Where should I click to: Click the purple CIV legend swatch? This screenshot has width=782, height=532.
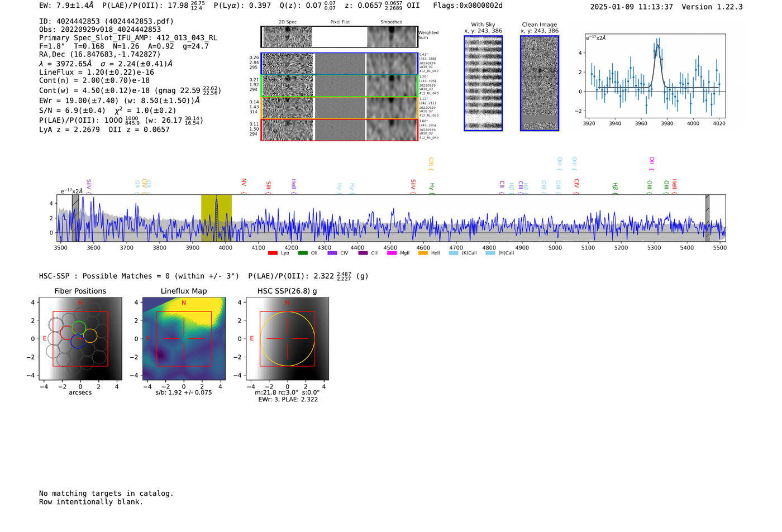332,253
